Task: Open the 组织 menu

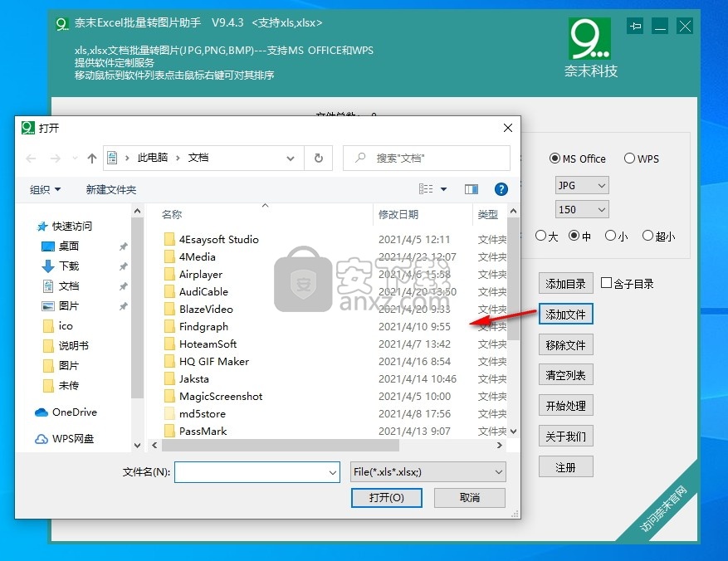Action: point(45,189)
